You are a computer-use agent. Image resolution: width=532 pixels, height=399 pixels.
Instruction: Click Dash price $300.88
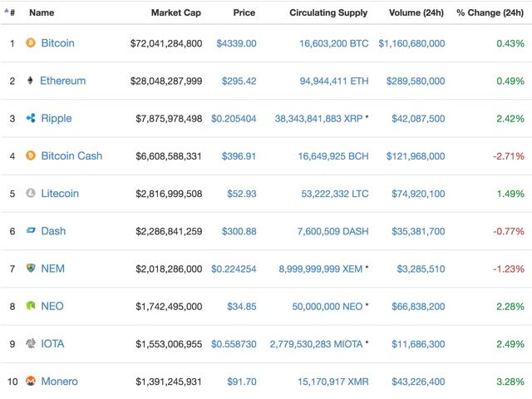pos(239,231)
